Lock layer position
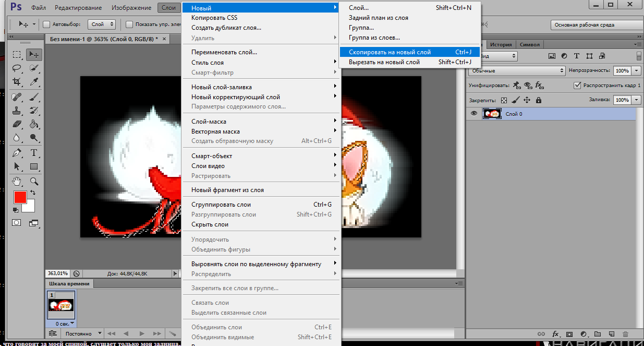 click(x=527, y=100)
